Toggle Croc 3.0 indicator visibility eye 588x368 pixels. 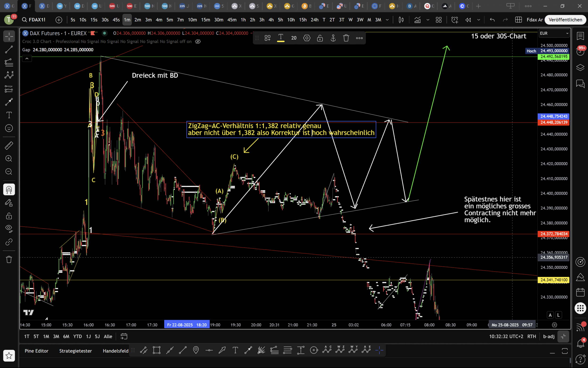point(198,42)
